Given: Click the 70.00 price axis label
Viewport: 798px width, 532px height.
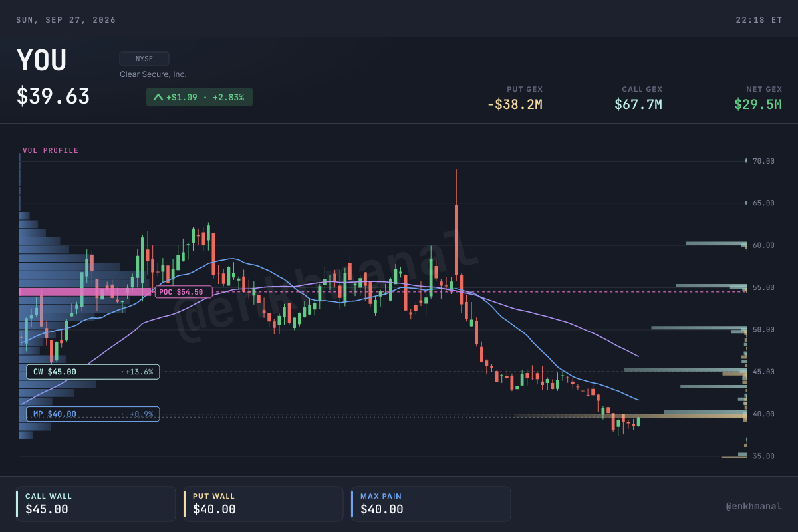Looking at the screenshot, I should click(x=763, y=161).
